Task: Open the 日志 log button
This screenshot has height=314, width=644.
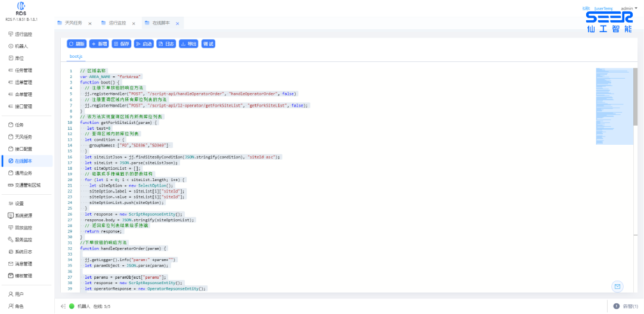Action: point(166,43)
